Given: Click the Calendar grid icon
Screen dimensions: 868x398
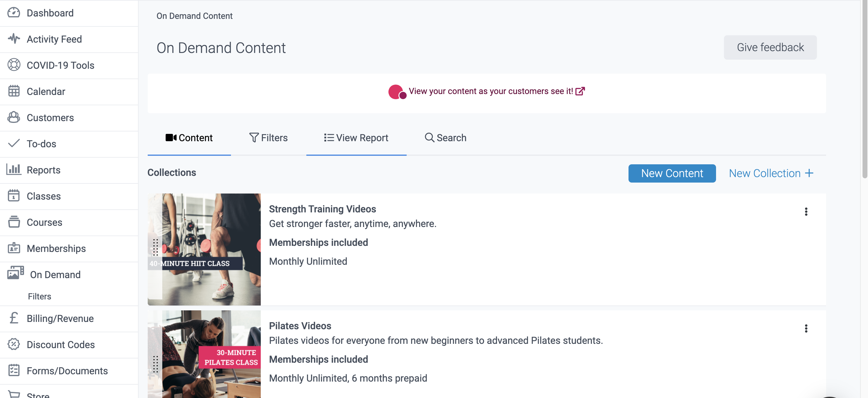Looking at the screenshot, I should click(14, 91).
